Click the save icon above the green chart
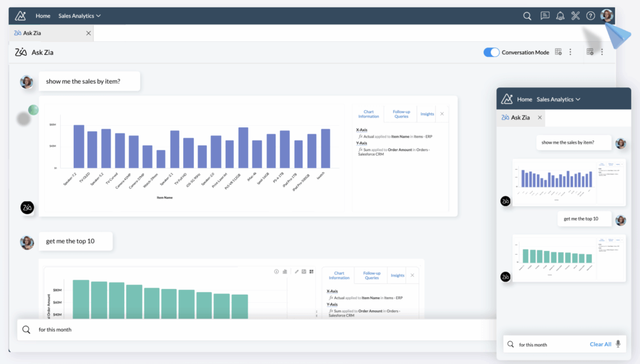Viewport: 640px width, 364px height. pos(304,272)
